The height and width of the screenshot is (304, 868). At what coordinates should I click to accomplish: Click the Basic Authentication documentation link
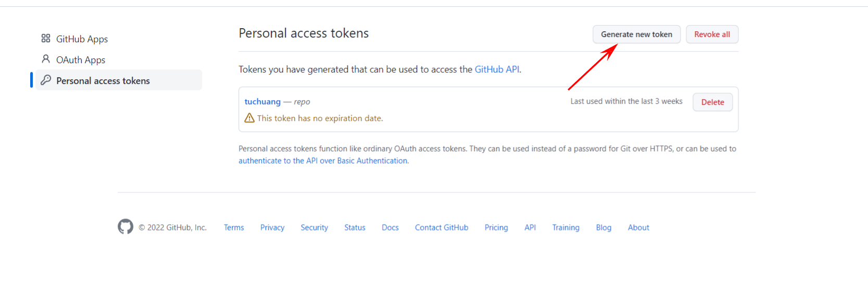323,160
